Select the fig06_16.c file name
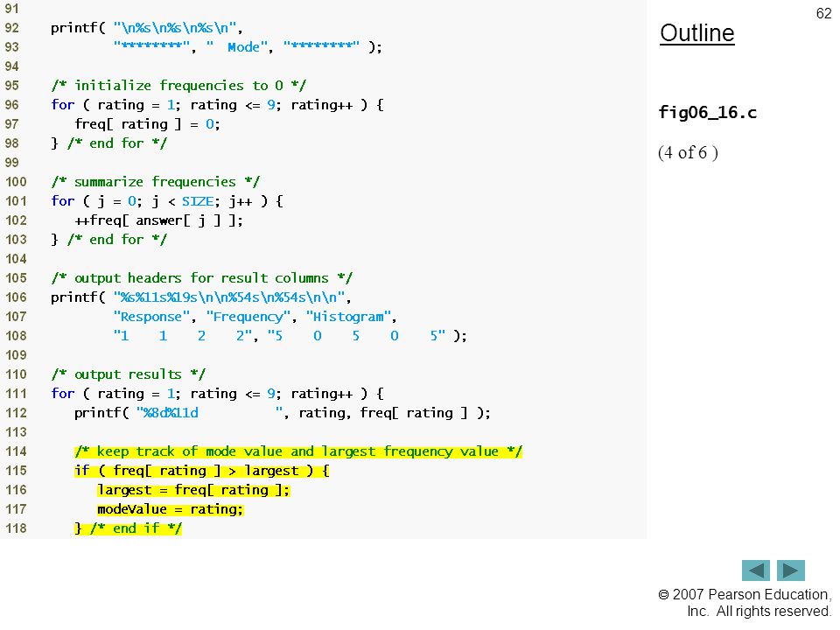Screen dimensions: 840x630 pyautogui.click(x=707, y=113)
